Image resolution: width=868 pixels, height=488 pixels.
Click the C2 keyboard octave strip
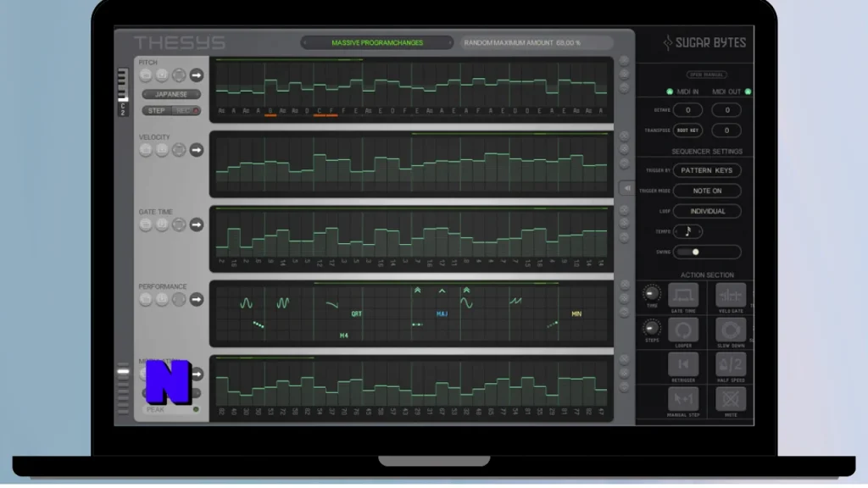(x=123, y=91)
